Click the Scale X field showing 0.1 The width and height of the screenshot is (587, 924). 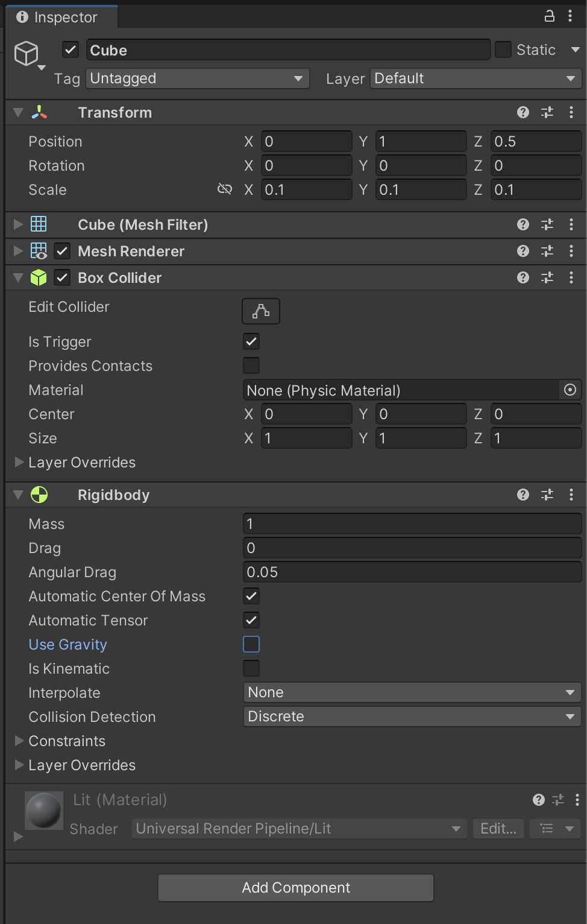click(x=306, y=190)
